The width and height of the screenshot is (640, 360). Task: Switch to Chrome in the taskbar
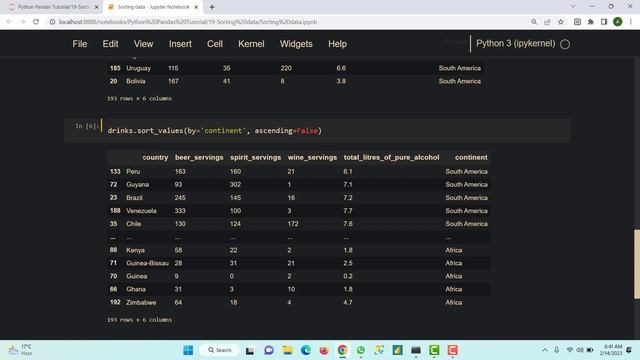(x=342, y=350)
